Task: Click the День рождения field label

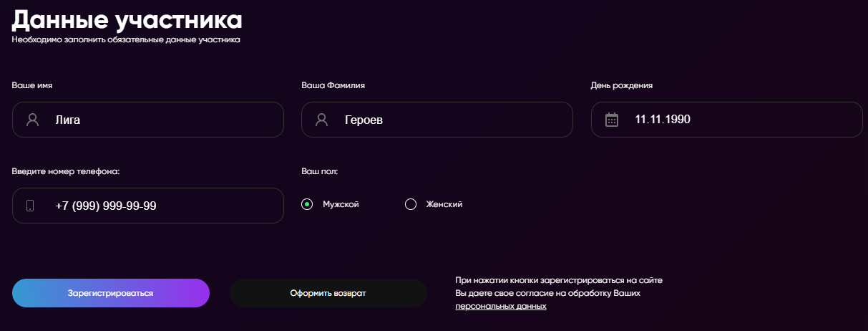Action: (x=621, y=85)
